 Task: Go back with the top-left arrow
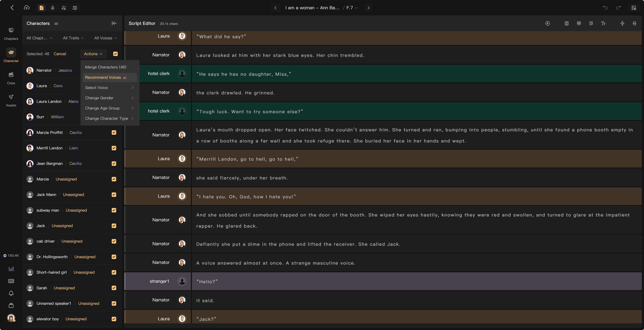point(12,8)
